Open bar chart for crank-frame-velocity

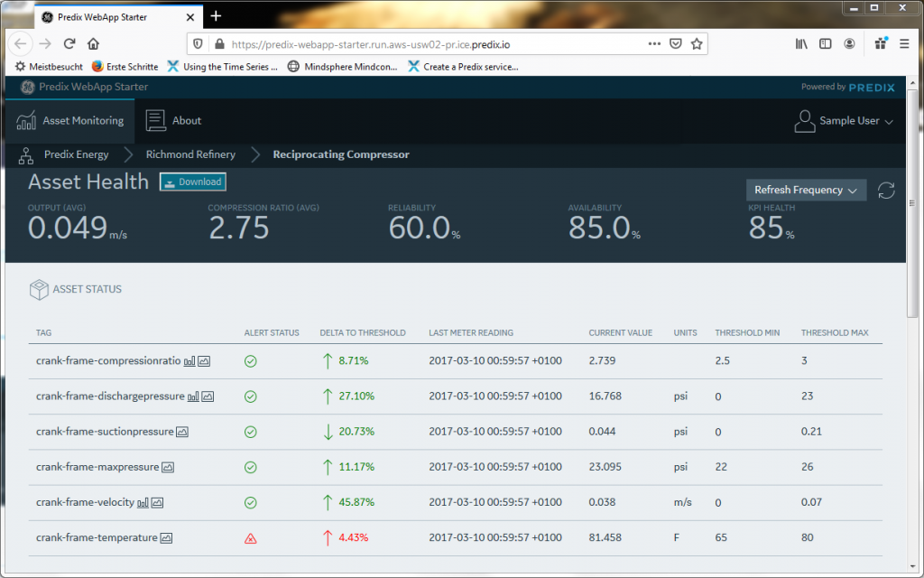143,502
